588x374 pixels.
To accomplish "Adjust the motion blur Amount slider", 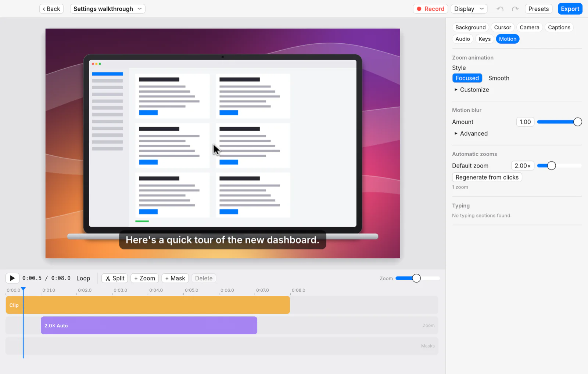I will [x=577, y=122].
